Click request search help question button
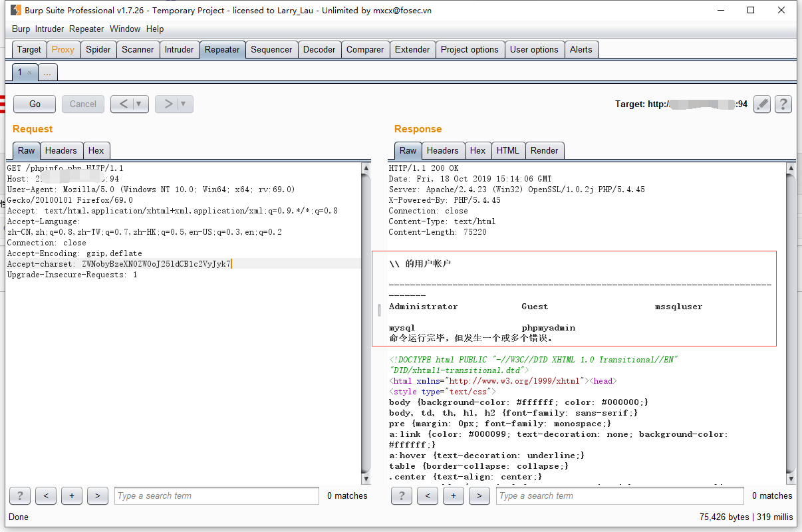 click(20, 495)
